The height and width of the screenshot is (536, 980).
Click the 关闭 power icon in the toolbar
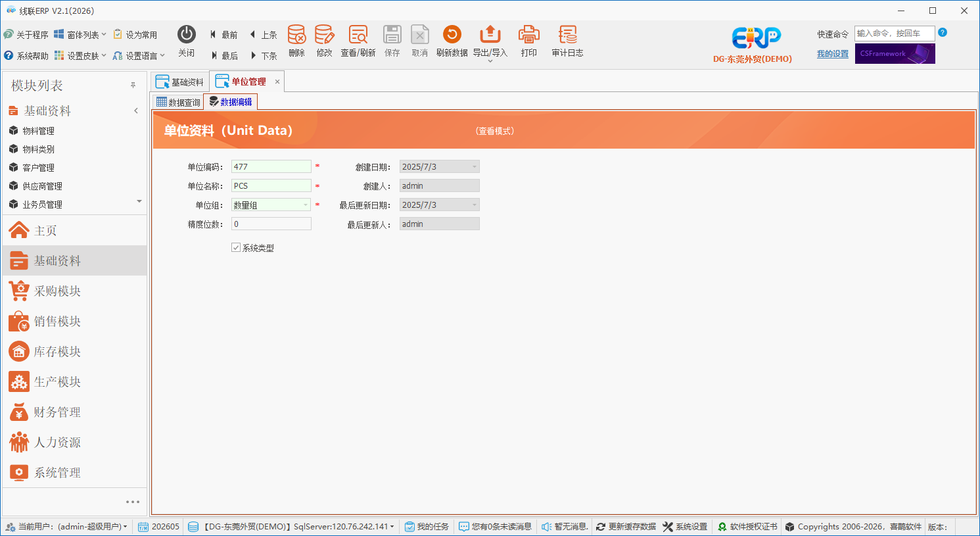click(187, 35)
